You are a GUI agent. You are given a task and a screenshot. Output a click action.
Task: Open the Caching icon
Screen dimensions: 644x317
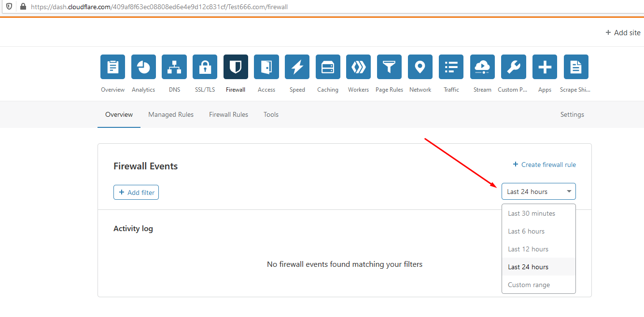click(x=328, y=67)
